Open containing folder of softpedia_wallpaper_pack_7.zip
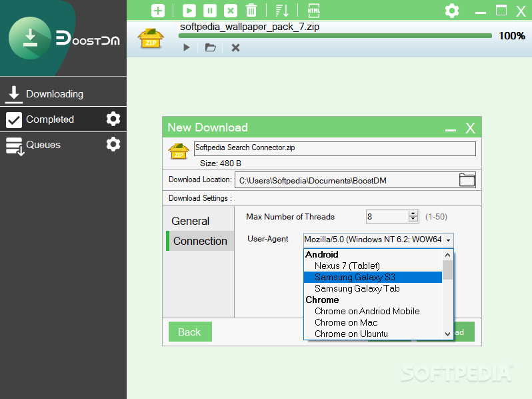The height and width of the screenshot is (399, 532). [211, 47]
